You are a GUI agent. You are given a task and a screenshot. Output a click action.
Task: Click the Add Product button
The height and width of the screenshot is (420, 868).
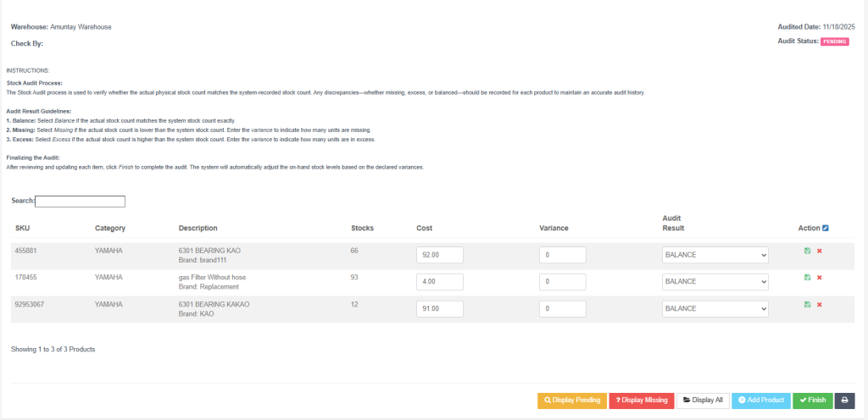(x=760, y=401)
